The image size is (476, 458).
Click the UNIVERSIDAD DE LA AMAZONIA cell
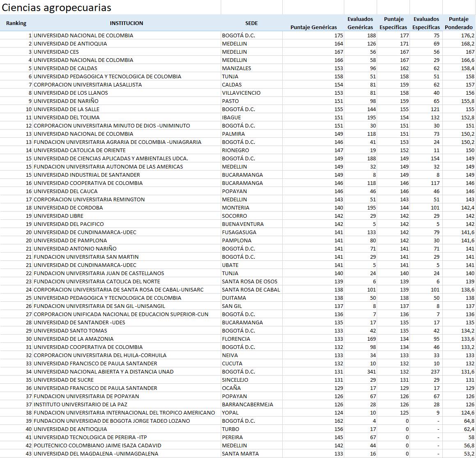point(73,339)
